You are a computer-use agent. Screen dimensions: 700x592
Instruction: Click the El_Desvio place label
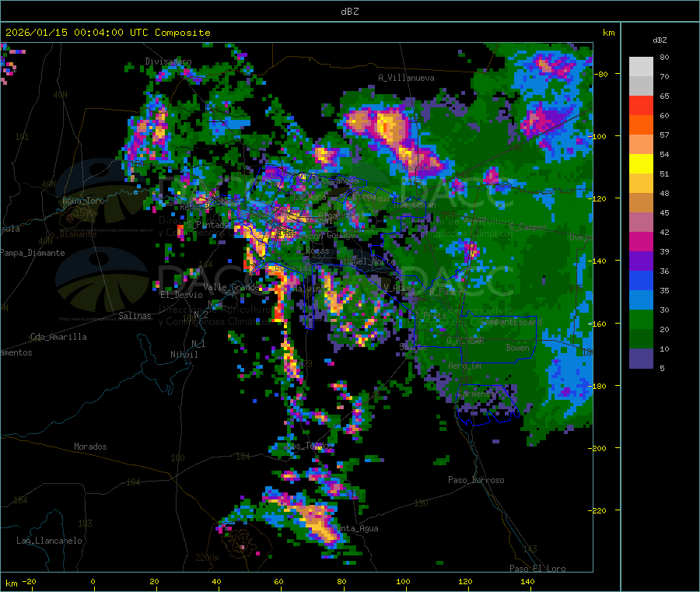click(181, 295)
